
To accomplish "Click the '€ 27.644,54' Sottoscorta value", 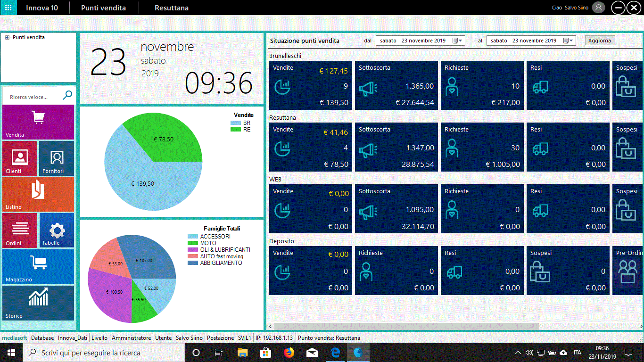I will 415,103.
